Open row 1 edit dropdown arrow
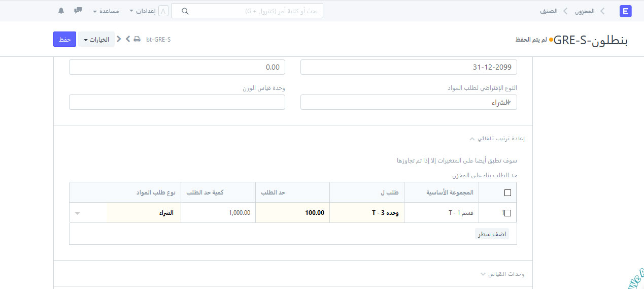Screen dimensions: 644x289 click(77, 213)
